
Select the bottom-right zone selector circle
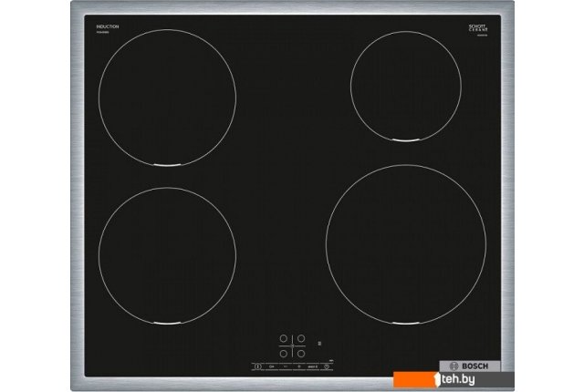click(299, 353)
